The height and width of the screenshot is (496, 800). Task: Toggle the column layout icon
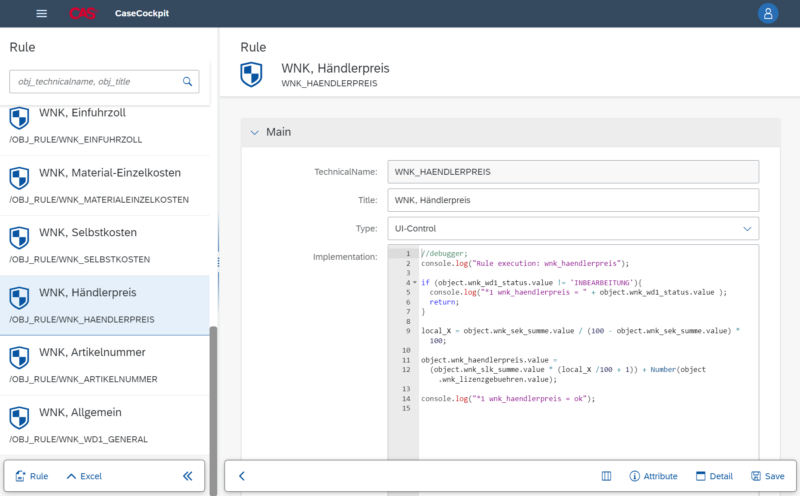click(x=606, y=476)
